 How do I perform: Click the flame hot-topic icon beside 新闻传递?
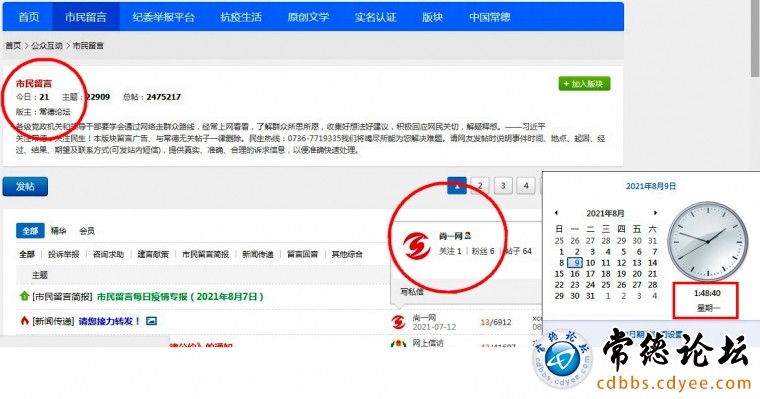[24, 321]
